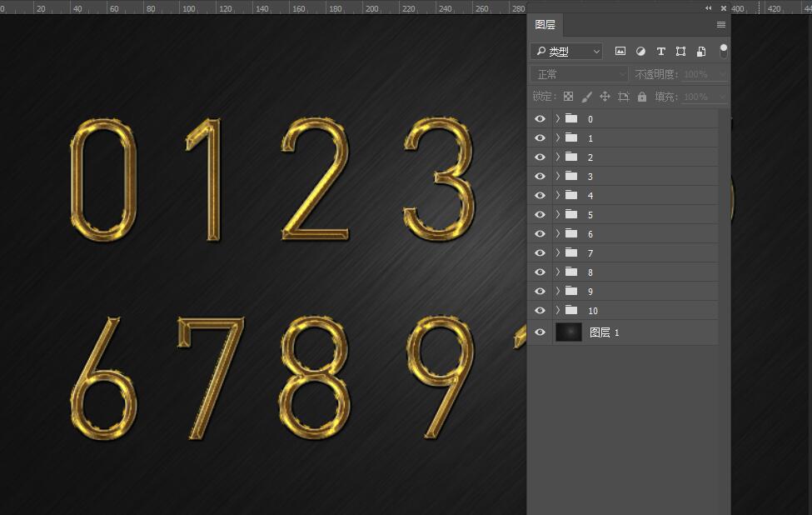Image resolution: width=812 pixels, height=515 pixels.
Task: Click folder icon of group 7
Action: 571,252
